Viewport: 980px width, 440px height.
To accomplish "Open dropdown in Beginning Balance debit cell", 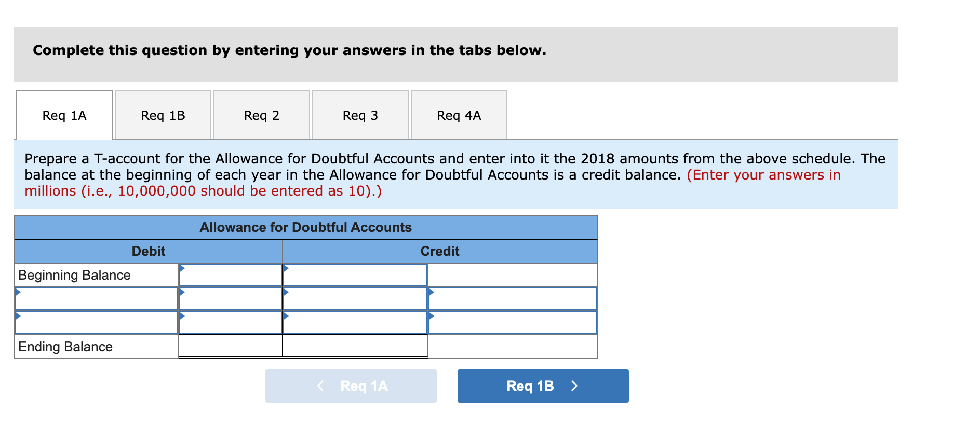I will [x=183, y=269].
